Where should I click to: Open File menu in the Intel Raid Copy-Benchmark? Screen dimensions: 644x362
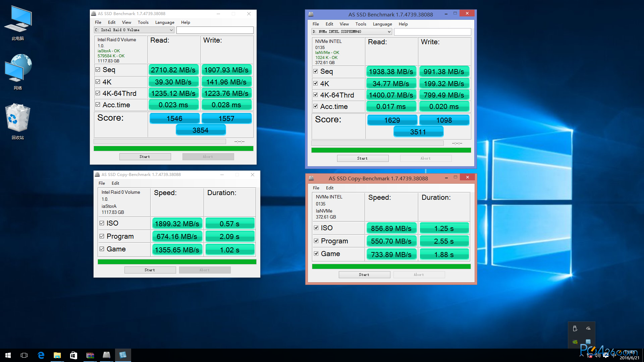point(102,183)
